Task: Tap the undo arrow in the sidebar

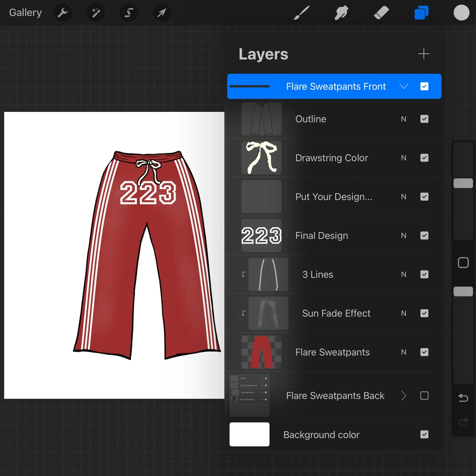Action: pos(463,398)
